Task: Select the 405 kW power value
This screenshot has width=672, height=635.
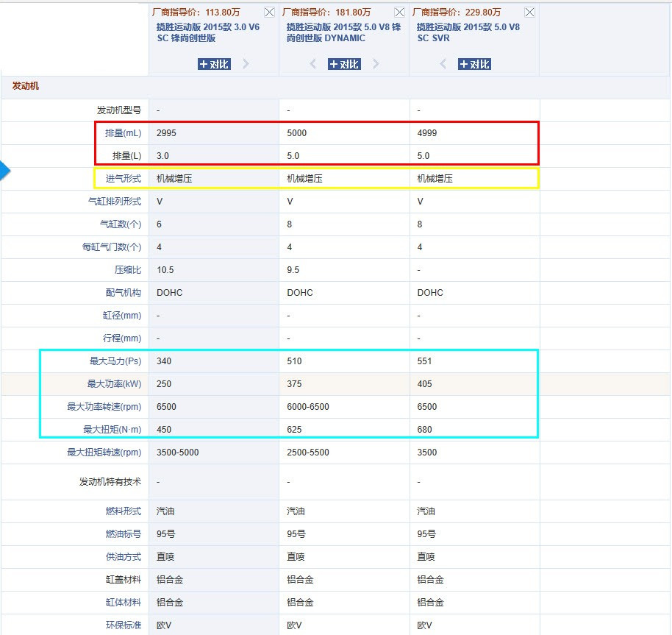Action: (x=424, y=384)
